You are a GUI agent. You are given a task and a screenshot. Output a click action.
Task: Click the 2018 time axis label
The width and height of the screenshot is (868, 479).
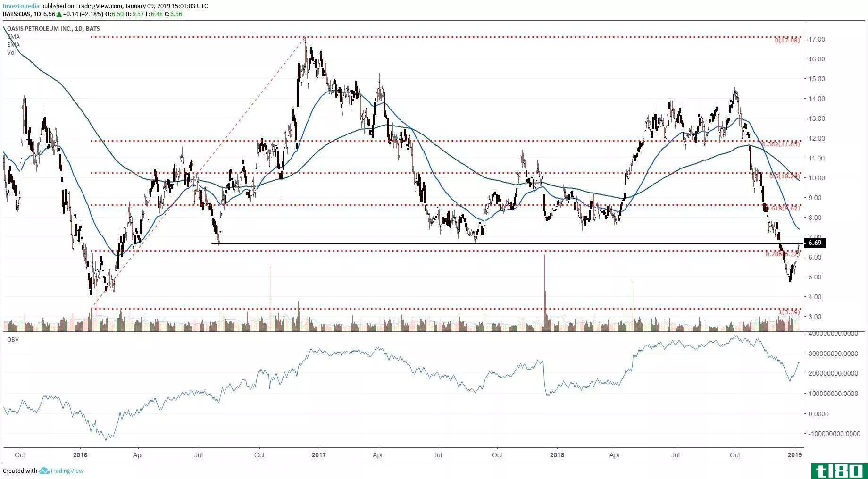(x=557, y=455)
